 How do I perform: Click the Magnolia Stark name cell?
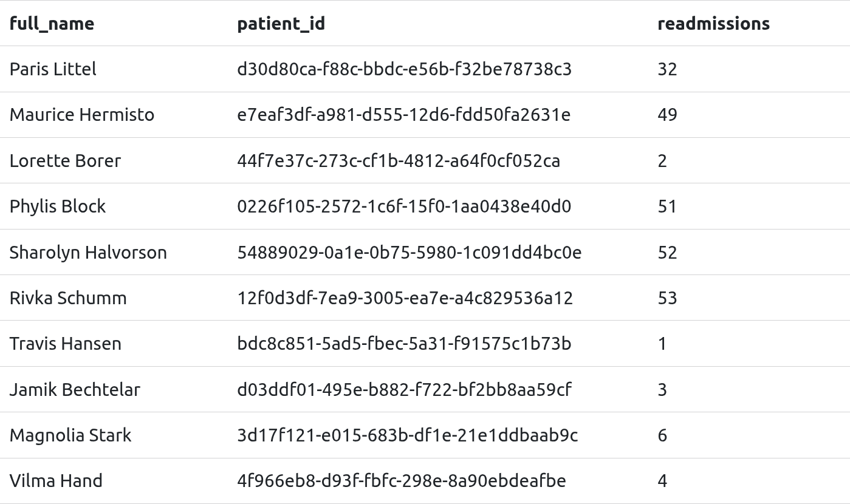coord(70,435)
